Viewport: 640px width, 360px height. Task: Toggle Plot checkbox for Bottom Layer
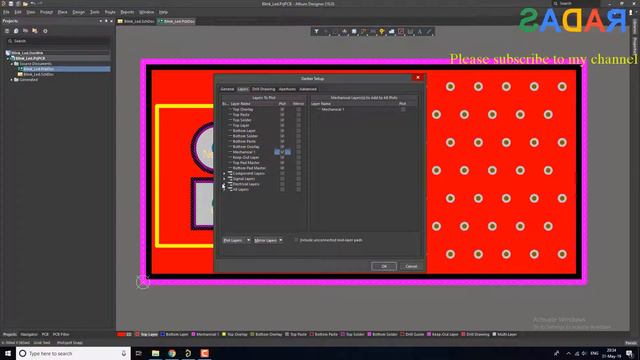point(282,131)
